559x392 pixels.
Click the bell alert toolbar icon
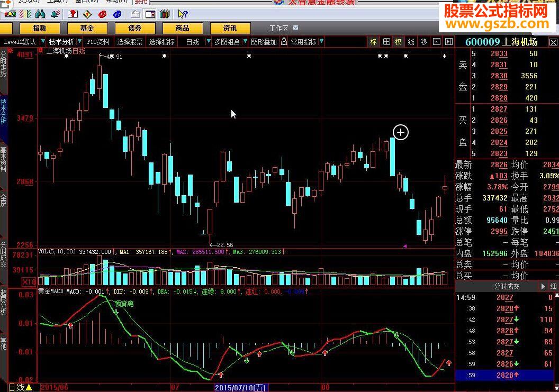[55, 14]
